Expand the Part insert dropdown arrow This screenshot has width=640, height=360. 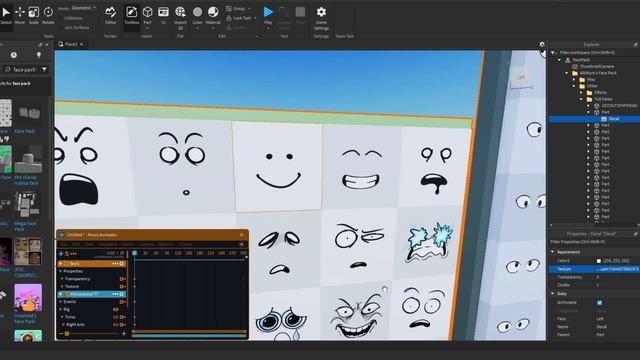(147, 29)
